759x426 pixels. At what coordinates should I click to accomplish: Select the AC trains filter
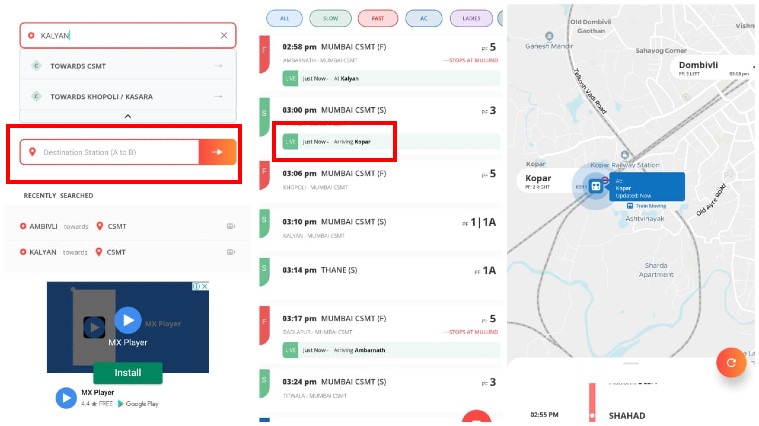(x=424, y=18)
